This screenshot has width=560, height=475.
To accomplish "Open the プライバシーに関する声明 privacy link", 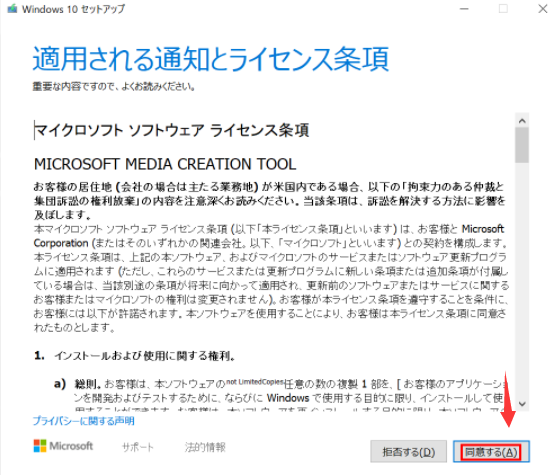I will (x=84, y=421).
